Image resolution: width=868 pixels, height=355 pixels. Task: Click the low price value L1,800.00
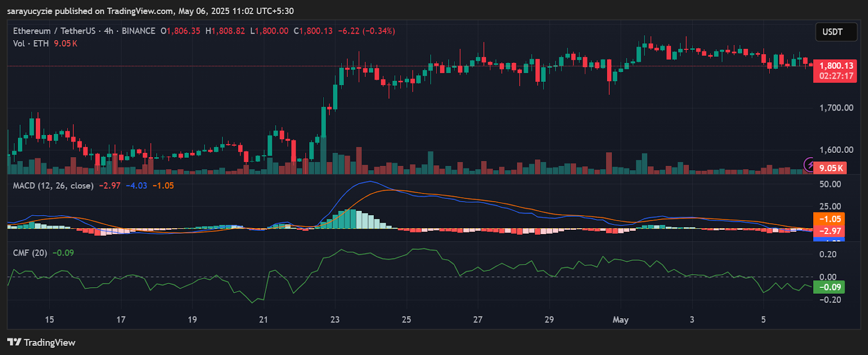tap(270, 31)
